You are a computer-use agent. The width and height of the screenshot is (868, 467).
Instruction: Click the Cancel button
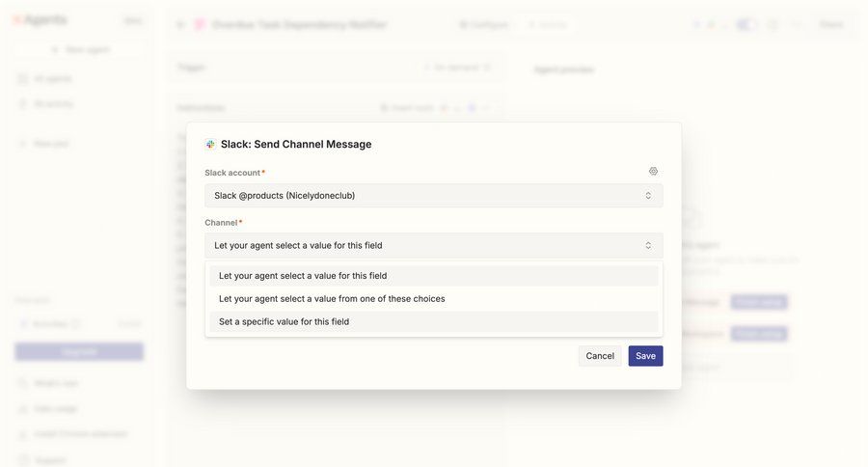(600, 356)
